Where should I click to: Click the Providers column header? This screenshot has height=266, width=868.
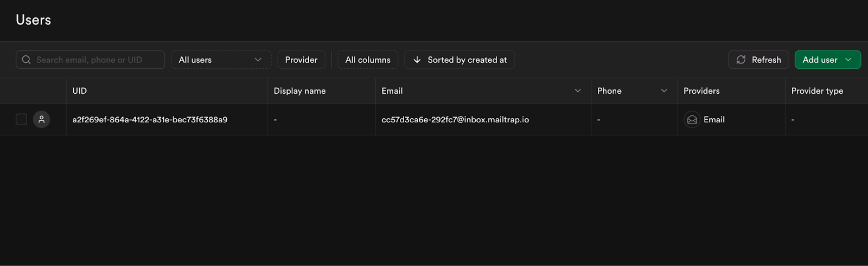pyautogui.click(x=701, y=90)
